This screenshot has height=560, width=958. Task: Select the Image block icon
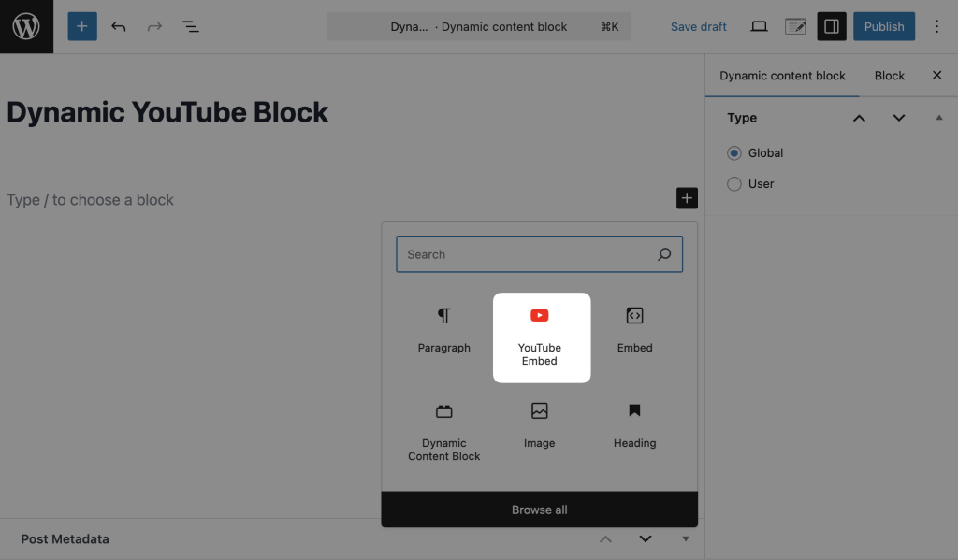coord(540,423)
